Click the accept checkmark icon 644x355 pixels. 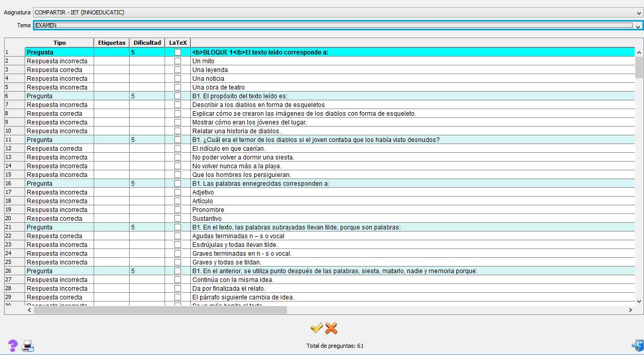coord(316,328)
